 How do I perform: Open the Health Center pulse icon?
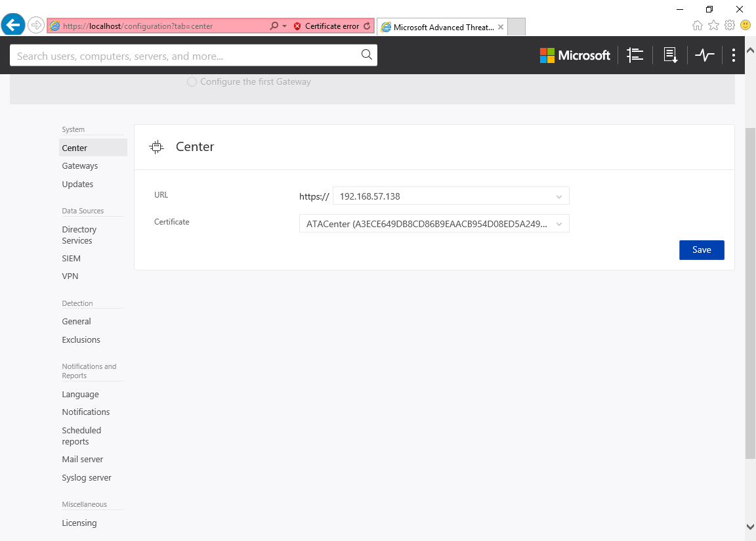tap(704, 55)
